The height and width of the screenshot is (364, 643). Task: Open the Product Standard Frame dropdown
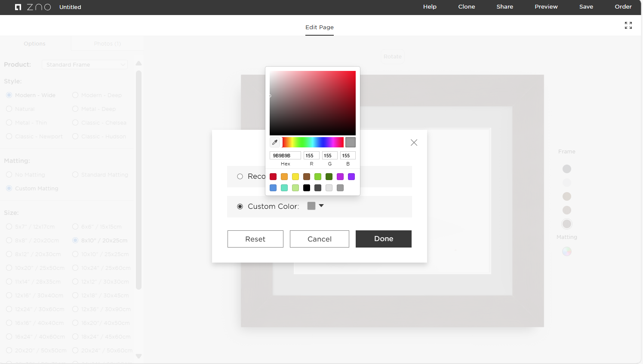tap(85, 64)
